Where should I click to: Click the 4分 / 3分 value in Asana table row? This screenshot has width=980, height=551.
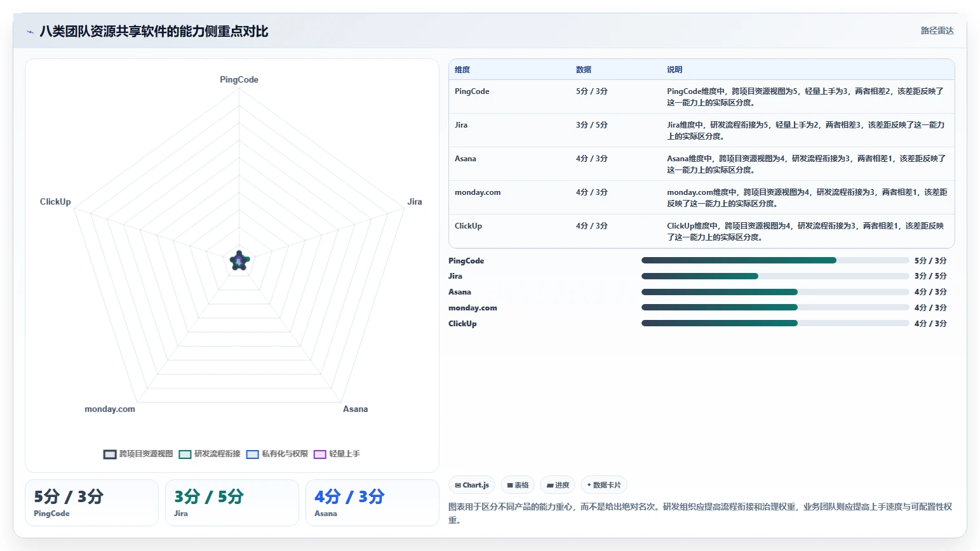[x=592, y=159]
